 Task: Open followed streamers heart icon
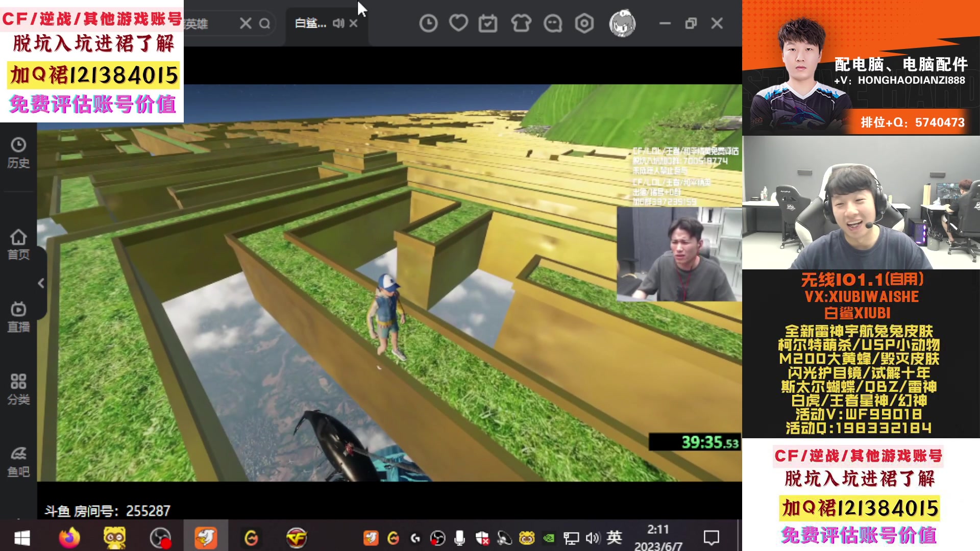click(x=458, y=23)
